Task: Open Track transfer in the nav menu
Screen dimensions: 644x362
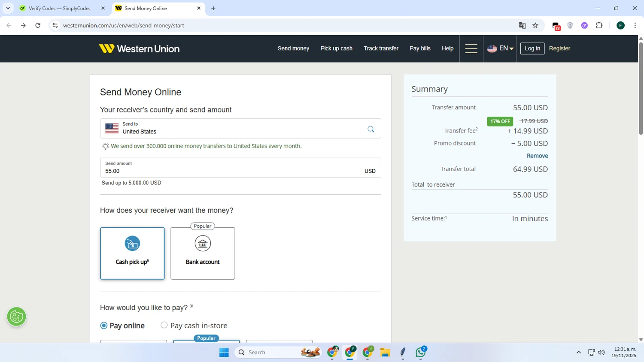Action: tap(381, 48)
